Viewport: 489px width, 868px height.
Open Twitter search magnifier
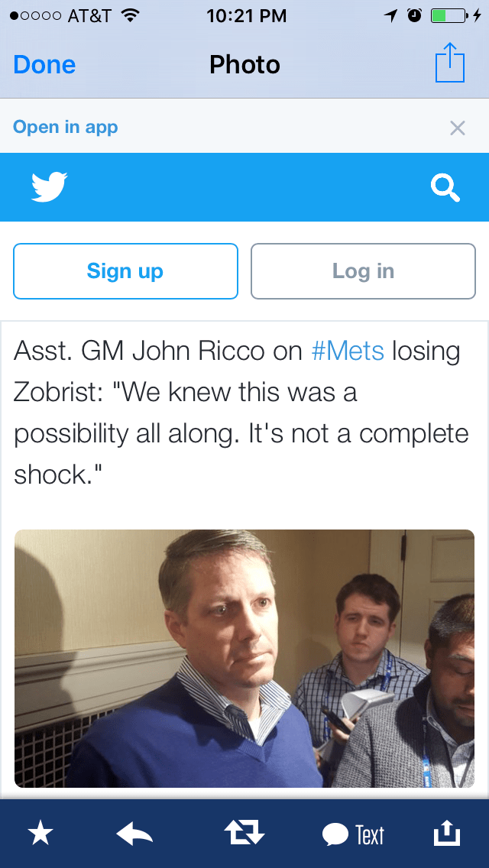click(445, 187)
